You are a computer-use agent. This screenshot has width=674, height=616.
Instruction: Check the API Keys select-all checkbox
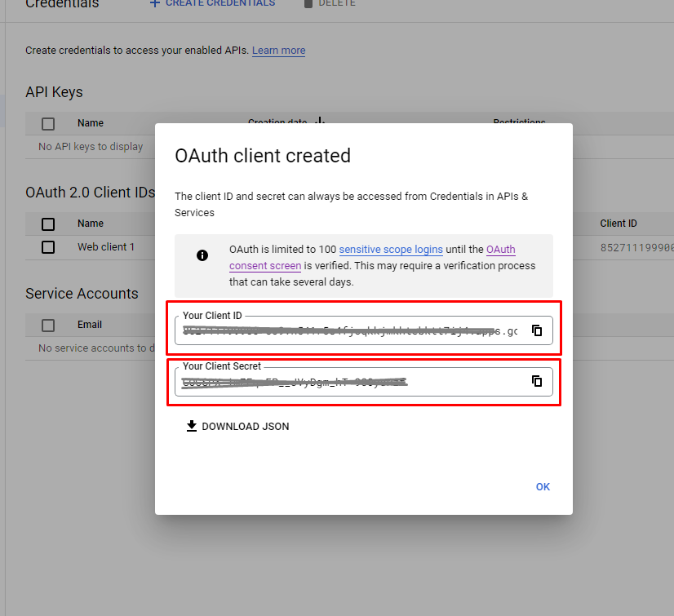coord(47,123)
